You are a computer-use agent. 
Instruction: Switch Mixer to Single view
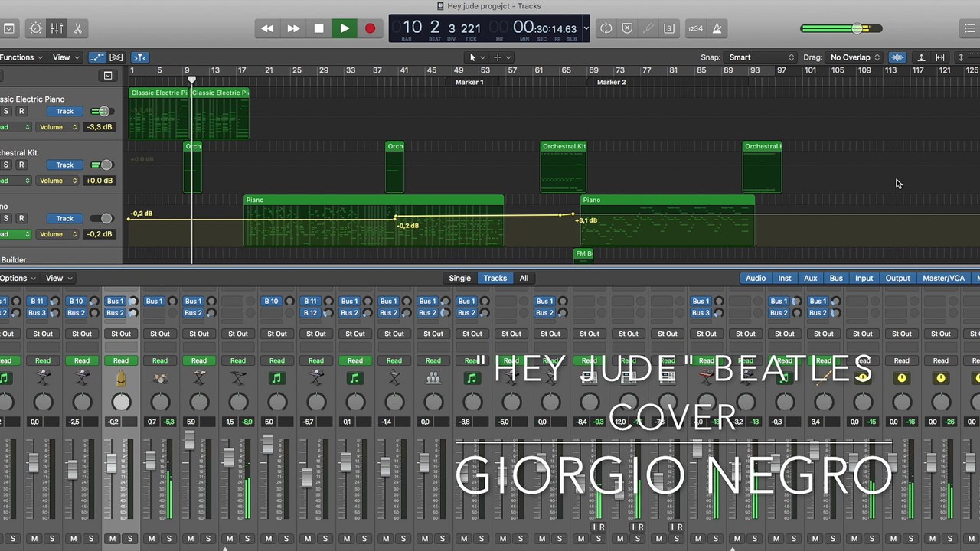click(459, 279)
